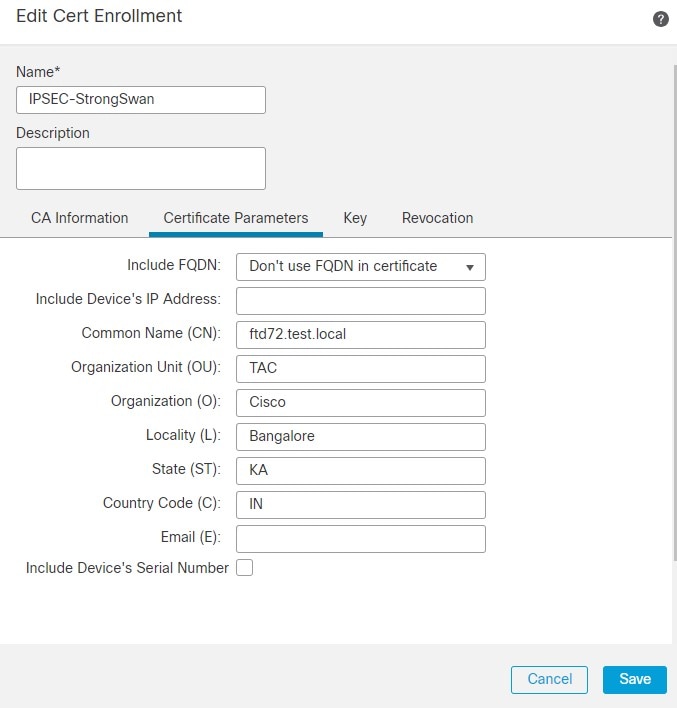This screenshot has height=708, width=677.
Task: Select the Certificate Parameters tab
Action: click(x=236, y=218)
